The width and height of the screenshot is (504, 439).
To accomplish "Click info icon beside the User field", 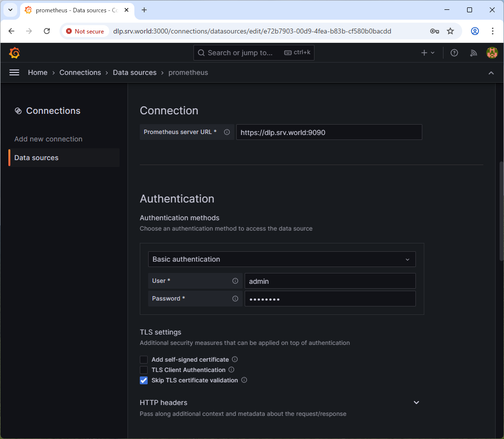I will 235,281.
